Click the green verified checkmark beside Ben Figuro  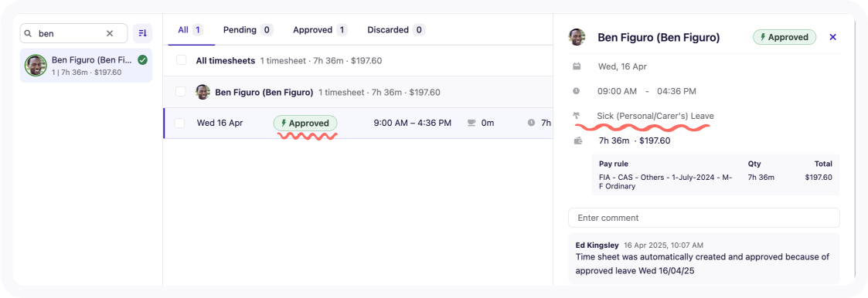[142, 59]
